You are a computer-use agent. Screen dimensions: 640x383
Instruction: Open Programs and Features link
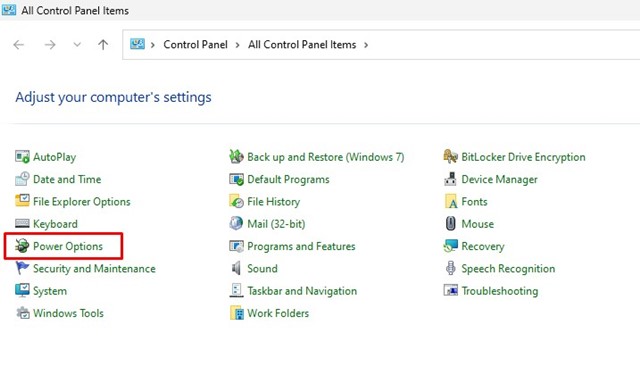pyautogui.click(x=301, y=246)
